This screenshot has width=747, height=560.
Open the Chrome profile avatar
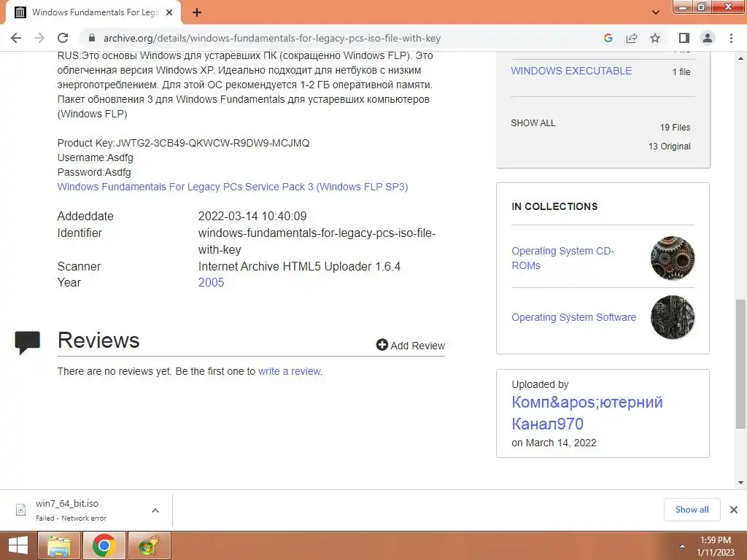[708, 38]
